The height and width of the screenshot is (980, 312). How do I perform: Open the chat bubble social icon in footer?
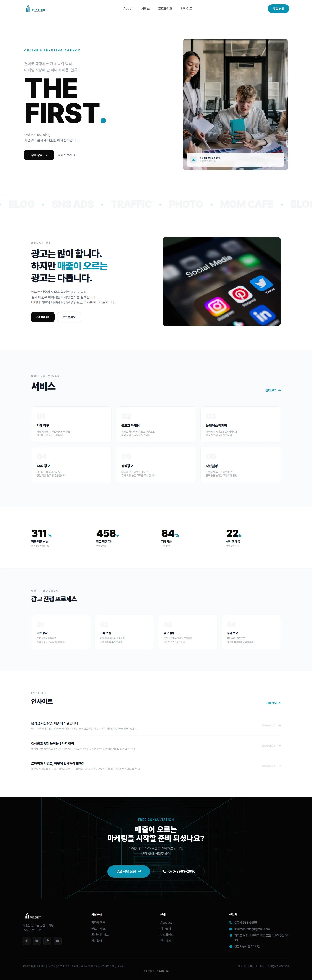[x=37, y=941]
